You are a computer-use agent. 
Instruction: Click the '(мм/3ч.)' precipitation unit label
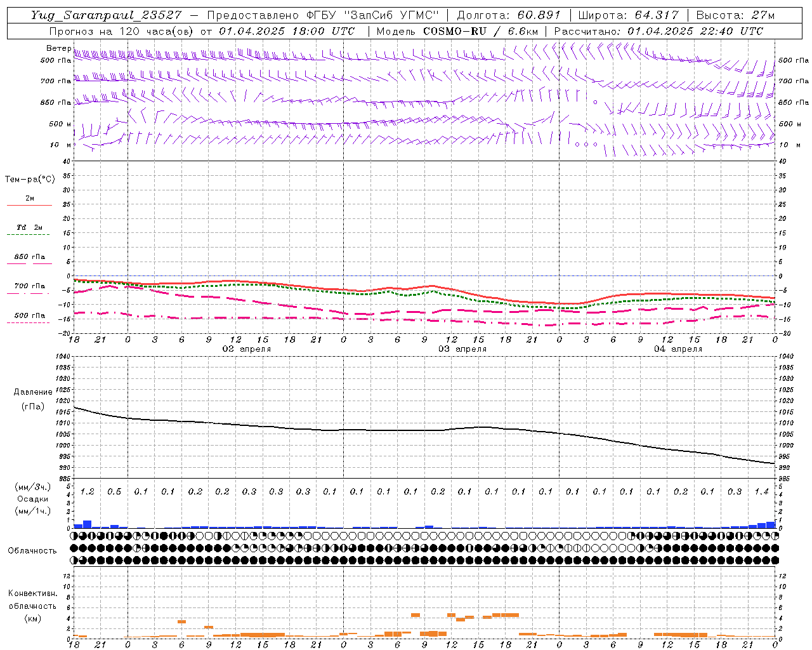click(32, 487)
